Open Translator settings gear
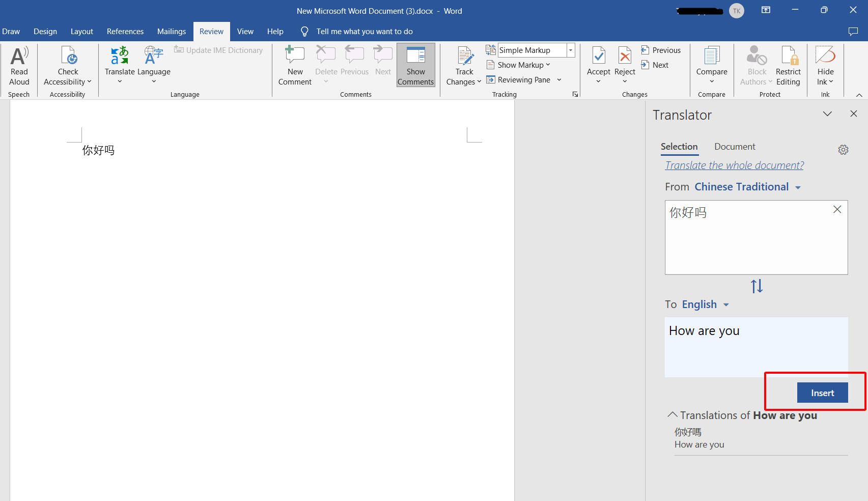 [x=843, y=150]
